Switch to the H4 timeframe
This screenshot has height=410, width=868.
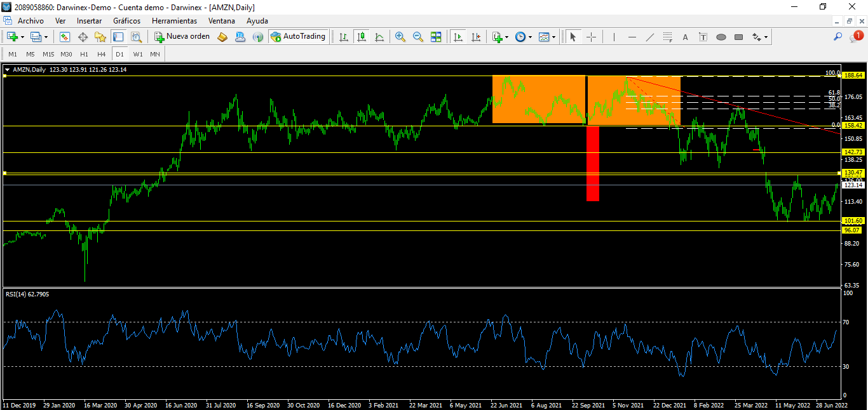[102, 54]
